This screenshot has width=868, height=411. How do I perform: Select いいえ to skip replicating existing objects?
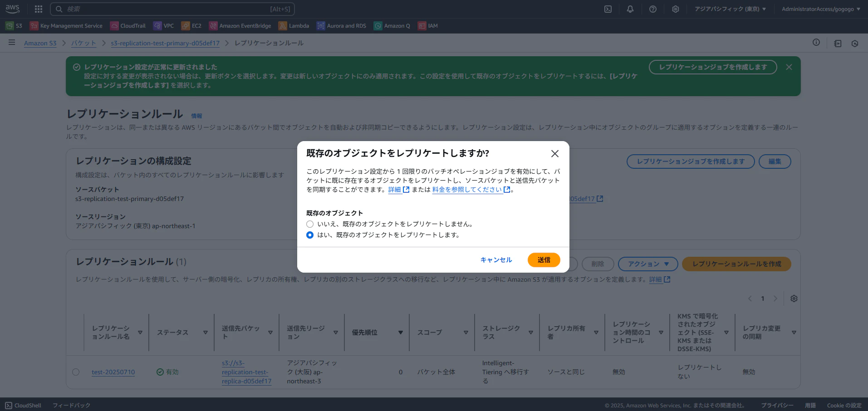310,224
